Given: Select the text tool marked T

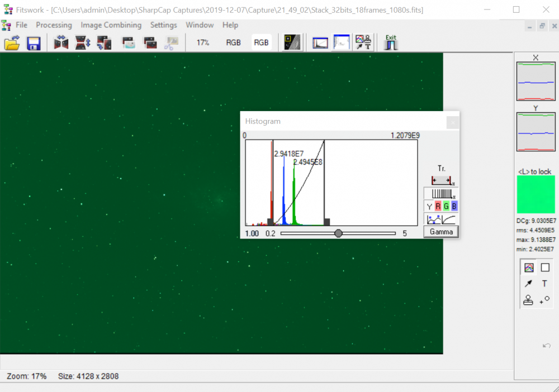Looking at the screenshot, I should pyautogui.click(x=544, y=284).
